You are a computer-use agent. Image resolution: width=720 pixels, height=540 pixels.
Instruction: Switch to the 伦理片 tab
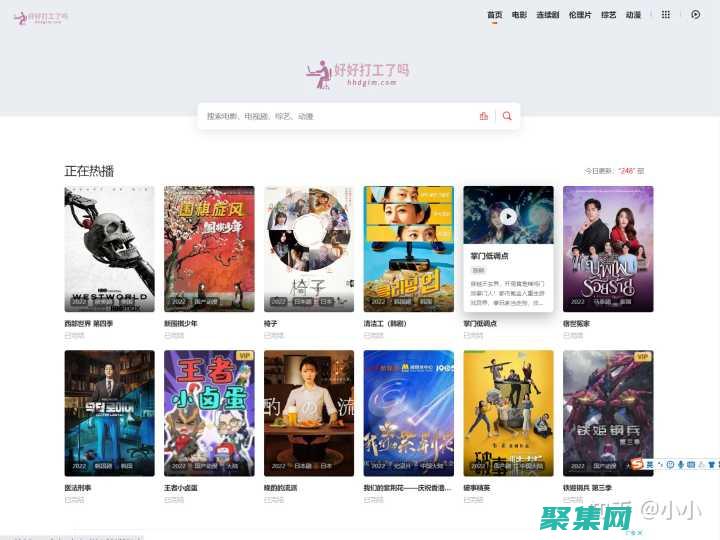(x=580, y=15)
